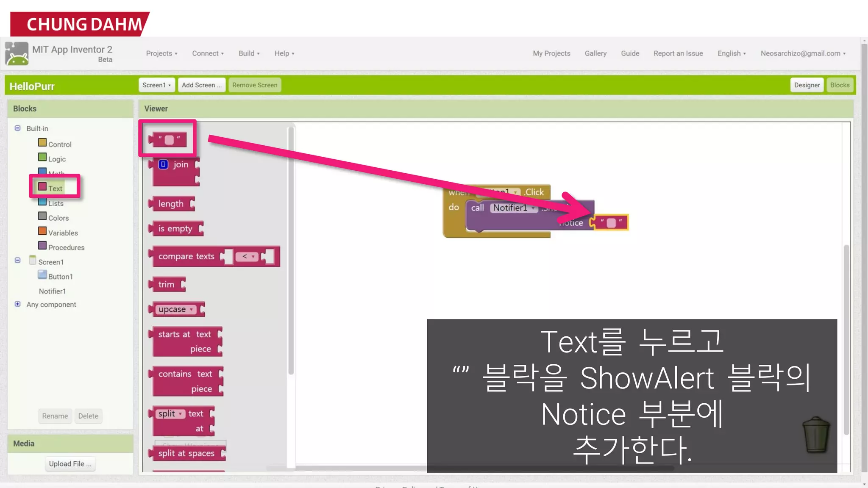
Task: Pick the is empty block
Action: pos(175,229)
